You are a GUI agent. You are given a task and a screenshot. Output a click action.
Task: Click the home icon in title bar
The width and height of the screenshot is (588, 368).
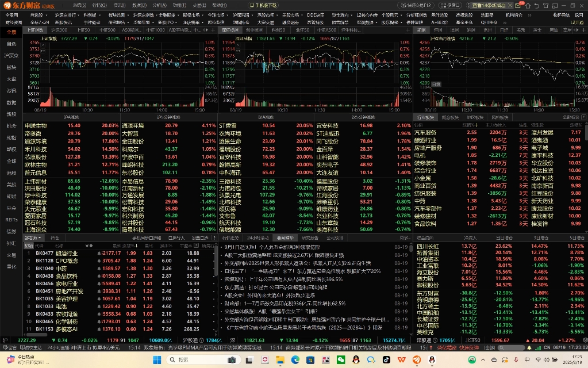tap(528, 6)
